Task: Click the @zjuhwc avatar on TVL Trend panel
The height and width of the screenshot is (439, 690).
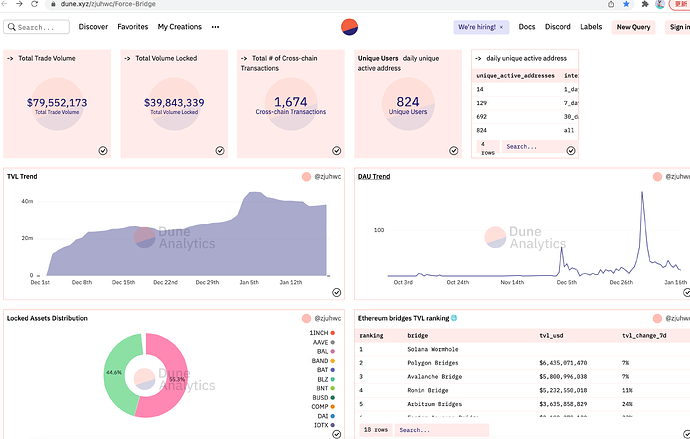Action: click(306, 177)
